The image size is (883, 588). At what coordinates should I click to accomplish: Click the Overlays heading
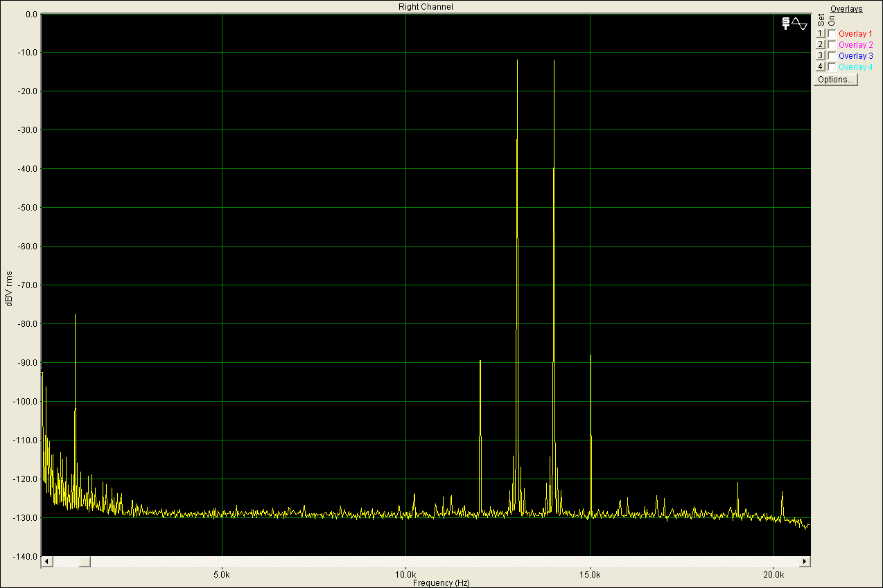(846, 9)
